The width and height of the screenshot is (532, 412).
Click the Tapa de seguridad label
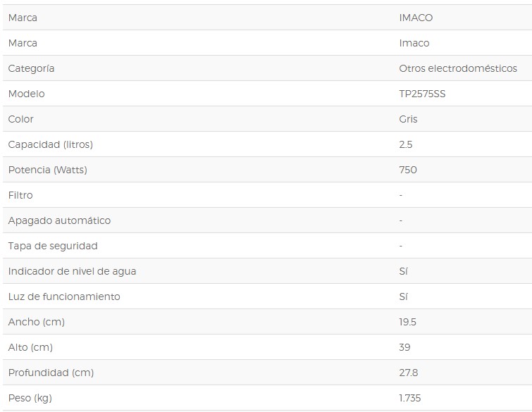(x=53, y=246)
